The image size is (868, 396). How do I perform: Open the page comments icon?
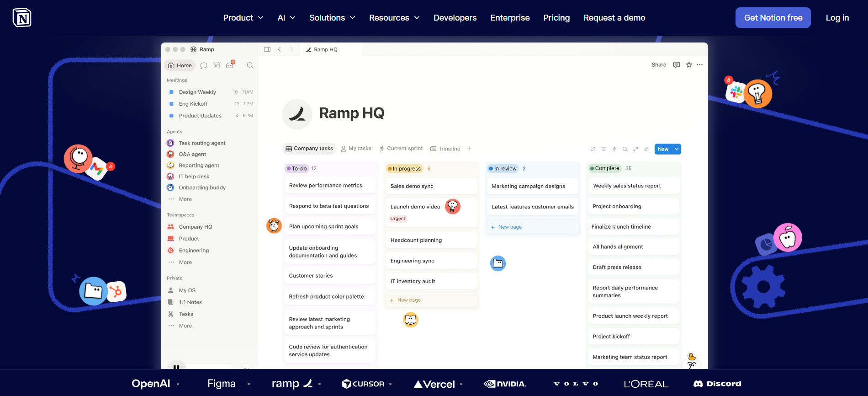[x=677, y=65]
